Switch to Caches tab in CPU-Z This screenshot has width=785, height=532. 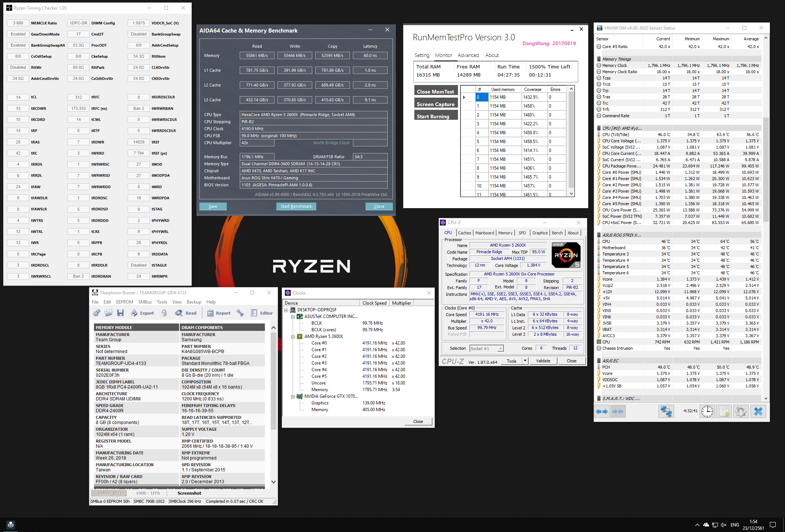coord(465,233)
